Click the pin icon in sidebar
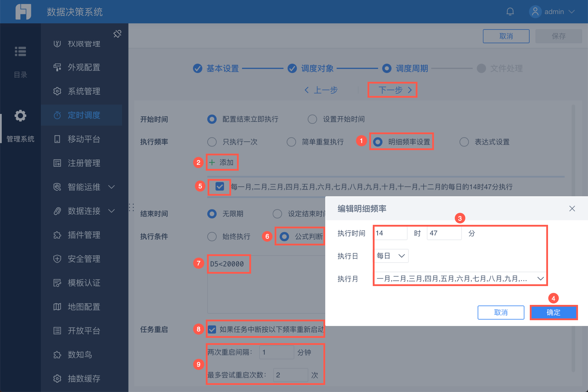Screen dimensions: 588x392 117,34
